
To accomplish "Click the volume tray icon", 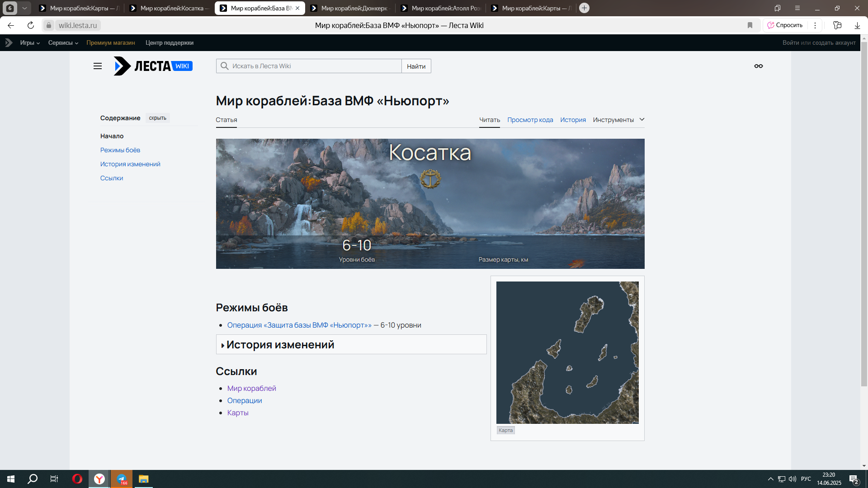I will tap(793, 479).
